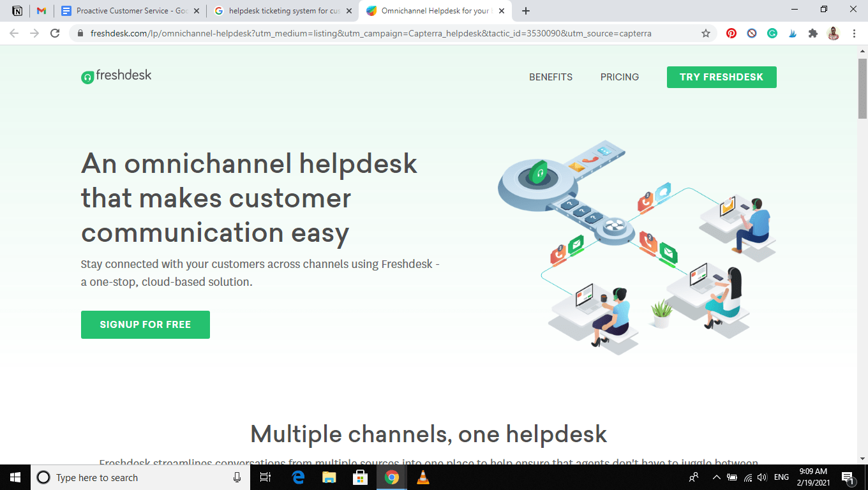Open the notification action center
This screenshot has width=868, height=490.
coord(848,477)
